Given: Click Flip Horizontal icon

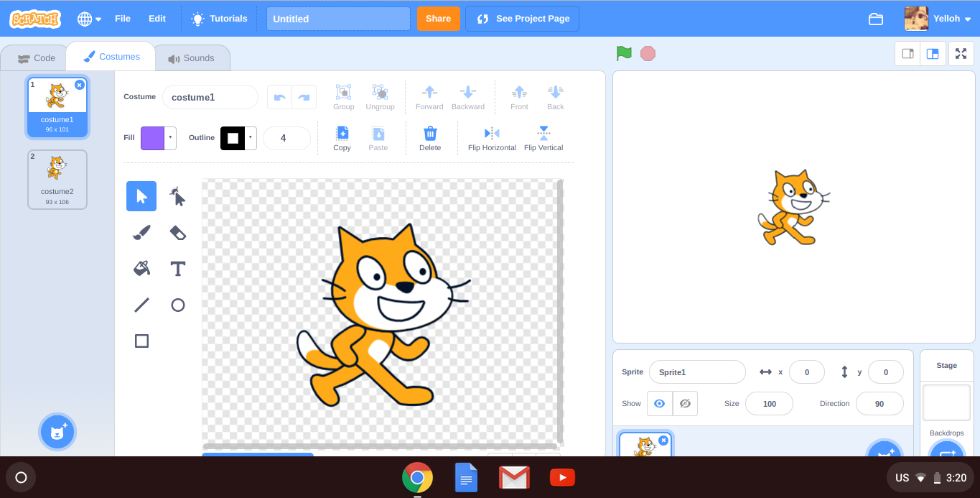Looking at the screenshot, I should (x=492, y=134).
